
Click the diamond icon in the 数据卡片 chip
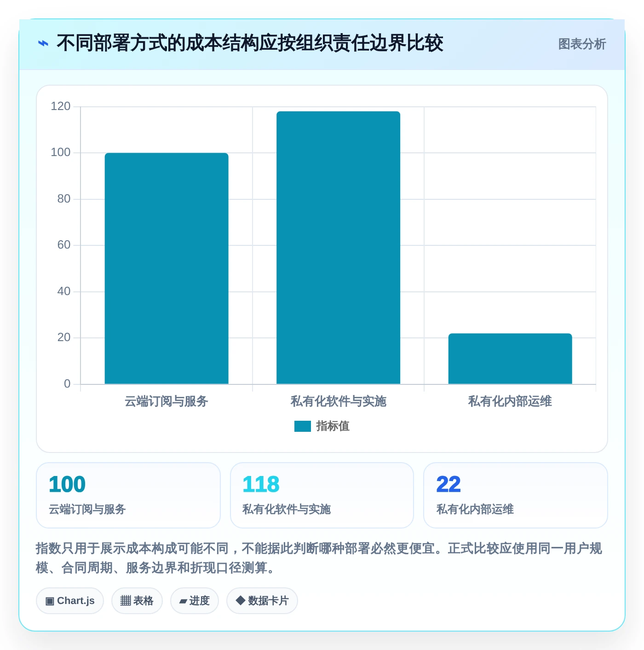[240, 600]
